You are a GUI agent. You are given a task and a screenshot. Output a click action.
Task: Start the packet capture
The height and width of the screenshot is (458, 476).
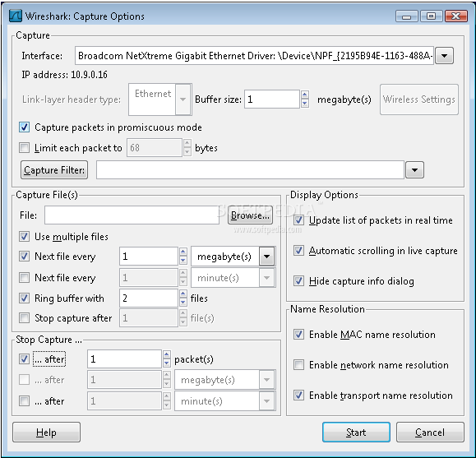click(x=357, y=433)
